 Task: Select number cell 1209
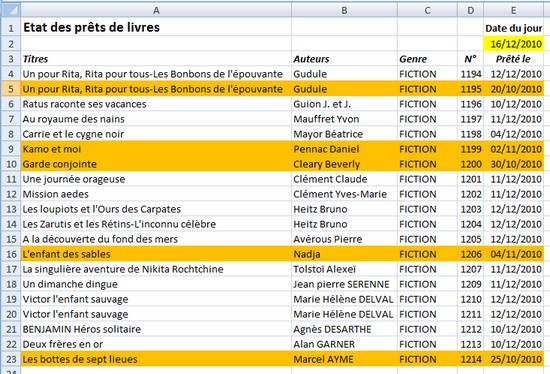click(x=470, y=284)
